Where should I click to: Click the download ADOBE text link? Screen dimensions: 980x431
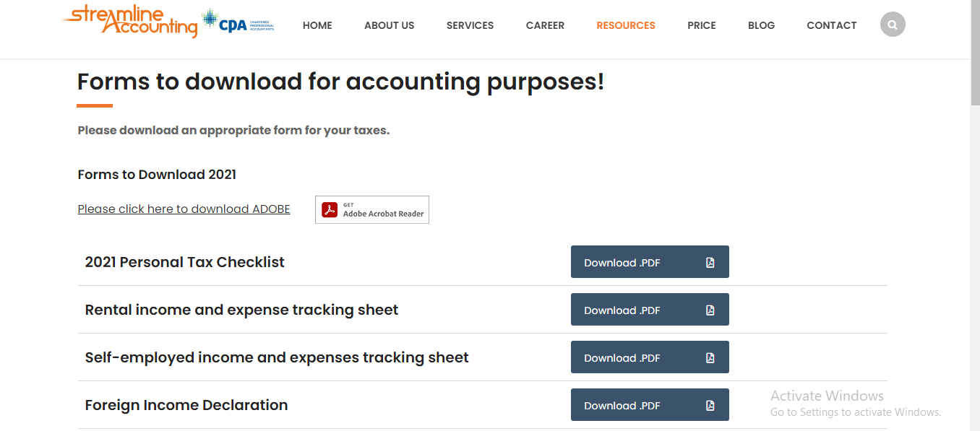click(184, 209)
